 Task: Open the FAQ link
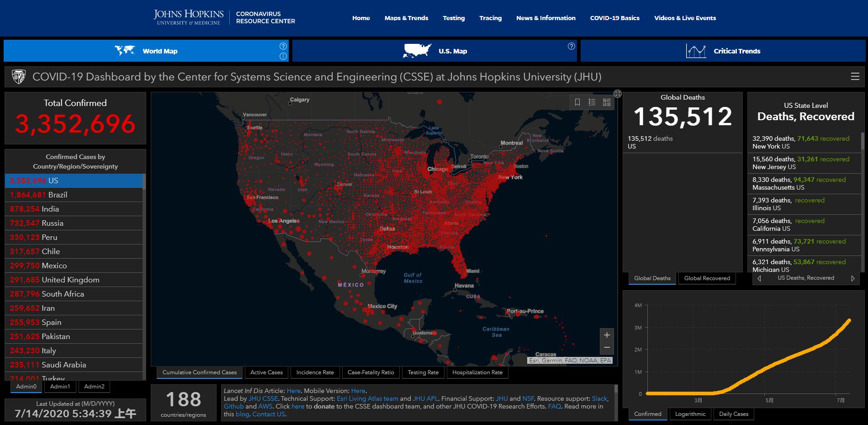pos(554,406)
